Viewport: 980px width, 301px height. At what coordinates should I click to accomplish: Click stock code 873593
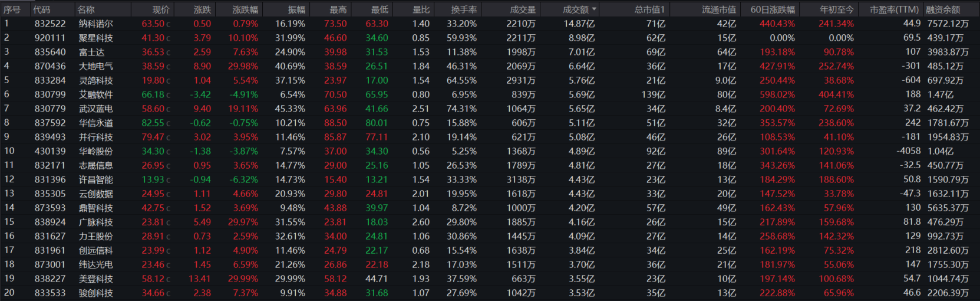tap(50, 208)
